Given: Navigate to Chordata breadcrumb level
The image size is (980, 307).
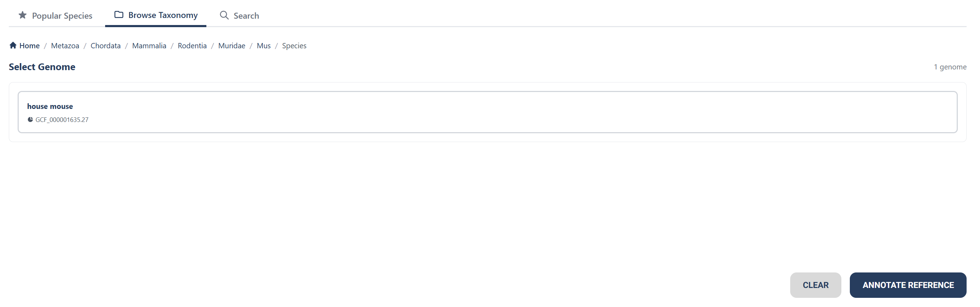Looking at the screenshot, I should click(105, 45).
